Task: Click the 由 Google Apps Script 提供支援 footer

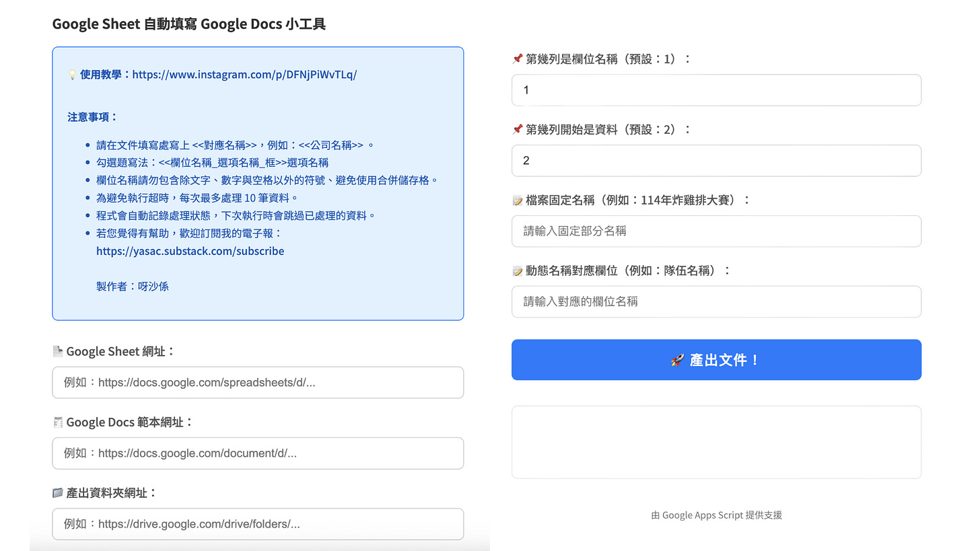Action: [x=716, y=515]
